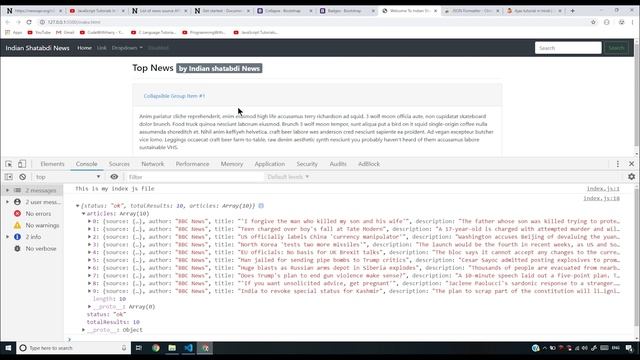
Task: Open console settings gear icon
Action: (x=631, y=177)
